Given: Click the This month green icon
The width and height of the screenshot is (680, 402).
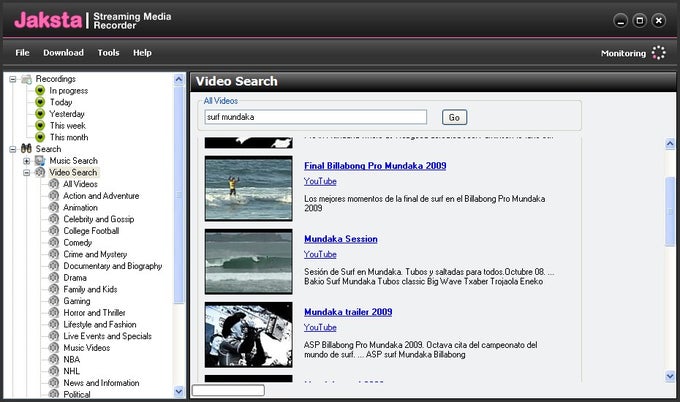Looking at the screenshot, I should 40,137.
